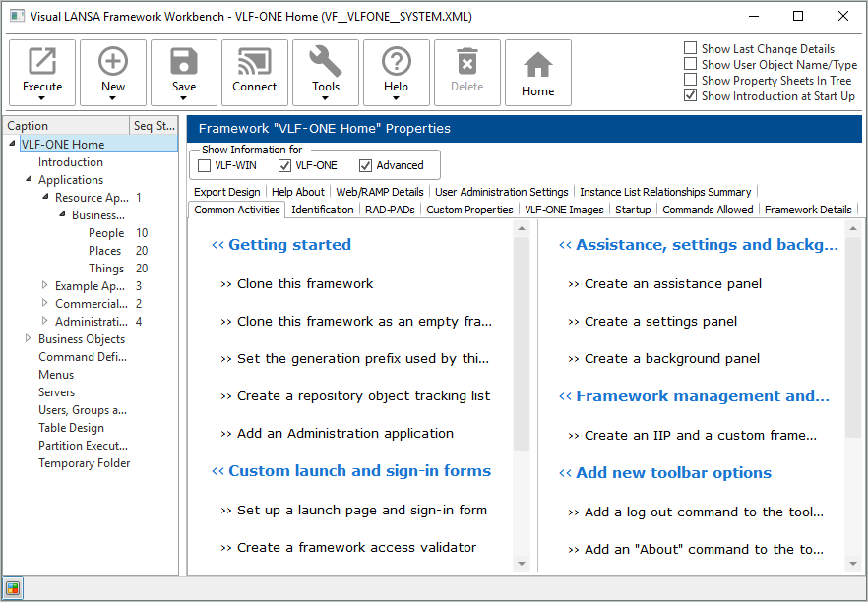Open the Tools wrench icon
This screenshot has width=868, height=602.
pyautogui.click(x=326, y=63)
